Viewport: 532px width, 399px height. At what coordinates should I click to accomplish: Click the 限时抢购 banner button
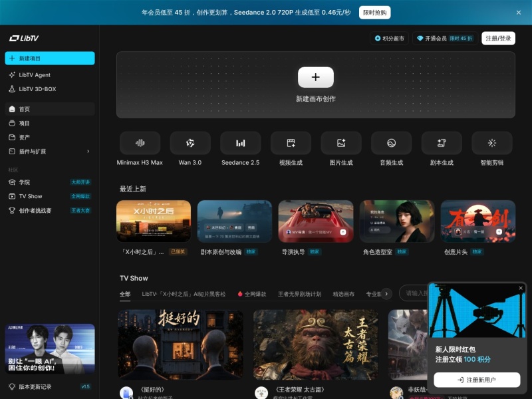(374, 13)
